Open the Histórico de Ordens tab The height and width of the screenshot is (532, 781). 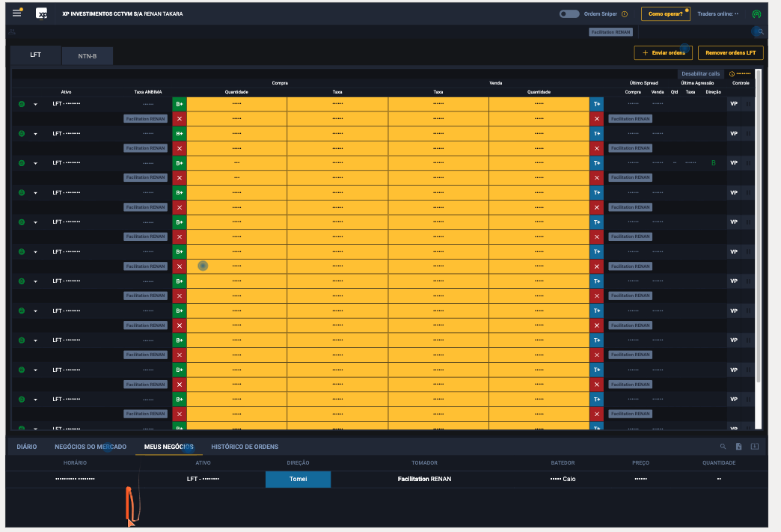click(245, 447)
